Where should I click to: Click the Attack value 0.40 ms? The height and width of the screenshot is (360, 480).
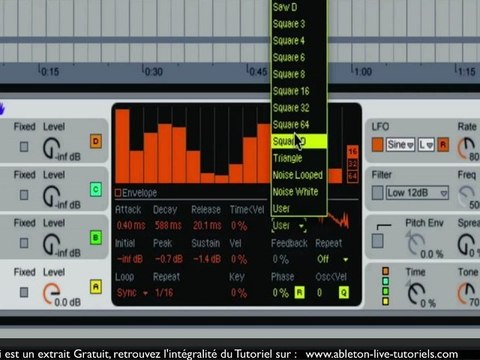click(131, 226)
